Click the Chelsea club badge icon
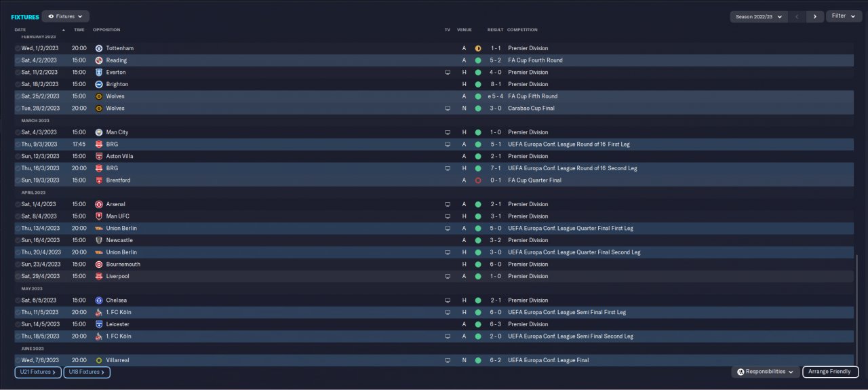The width and height of the screenshot is (868, 390). (99, 300)
